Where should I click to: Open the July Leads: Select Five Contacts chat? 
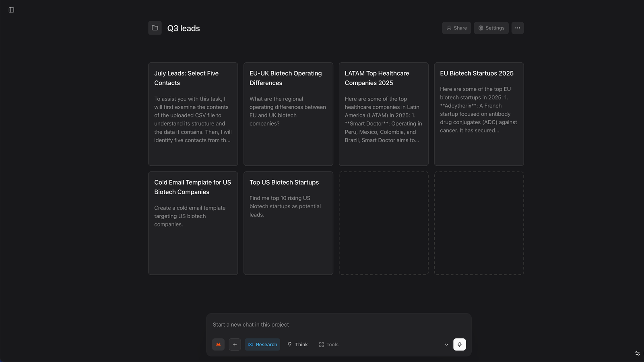[193, 114]
